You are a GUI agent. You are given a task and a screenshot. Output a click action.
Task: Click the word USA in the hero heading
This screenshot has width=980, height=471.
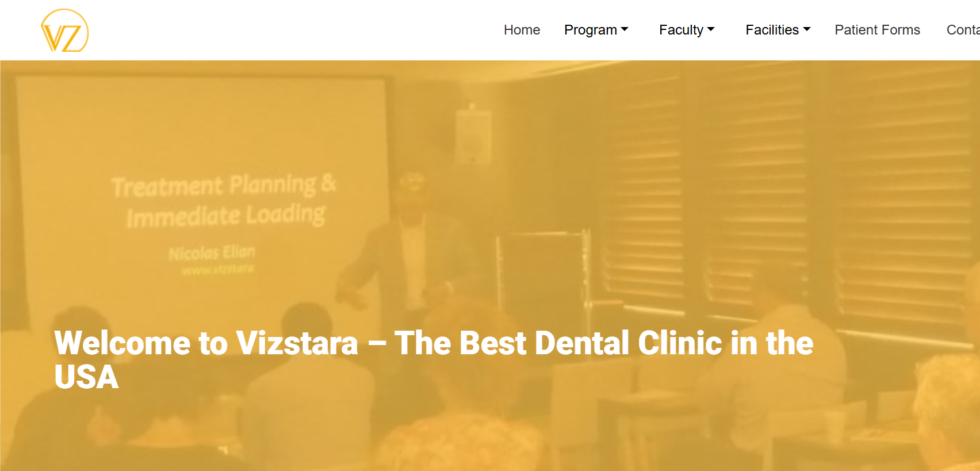[86, 377]
